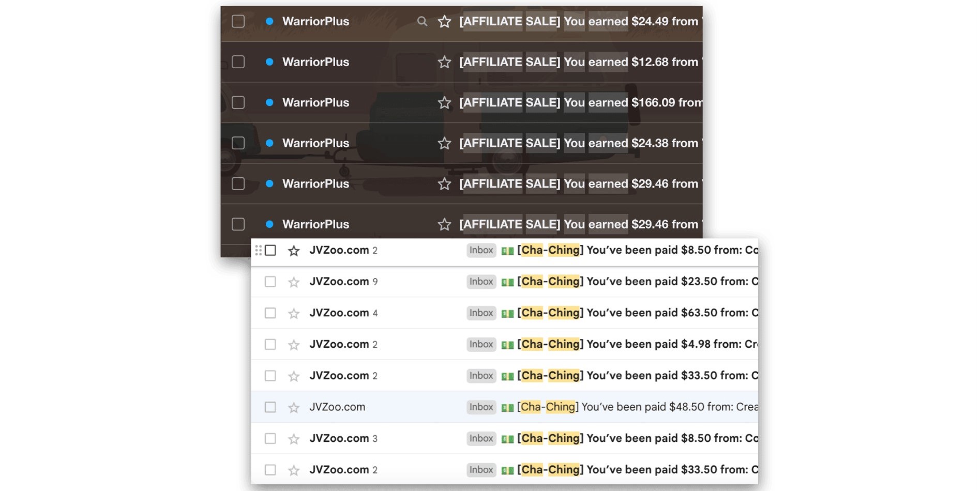
Task: Click the Inbox label on the $48.50 email
Action: coord(481,407)
